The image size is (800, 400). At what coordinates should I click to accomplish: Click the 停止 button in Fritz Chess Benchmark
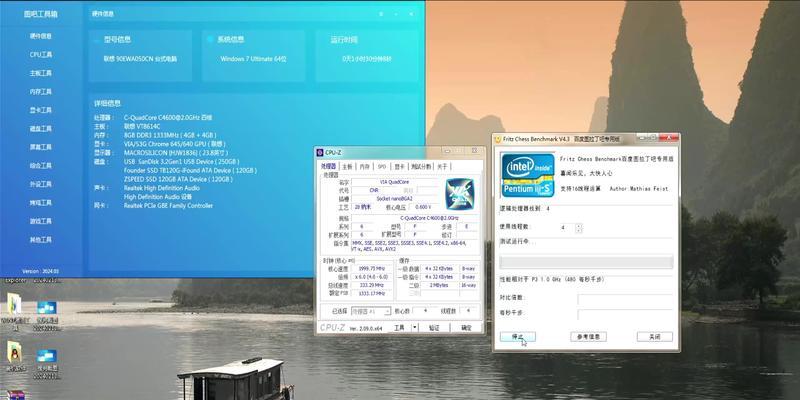pyautogui.click(x=517, y=337)
